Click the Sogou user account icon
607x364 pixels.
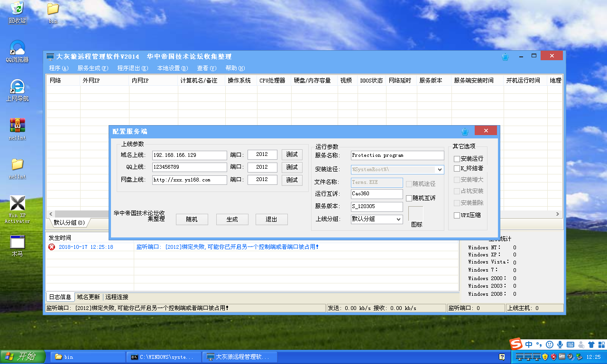581,345
